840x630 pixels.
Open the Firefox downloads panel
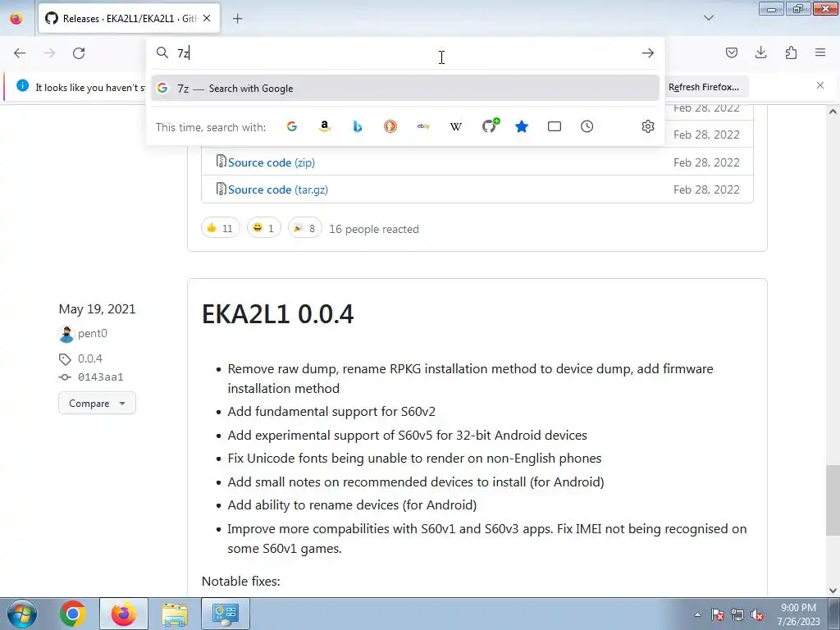tap(760, 52)
